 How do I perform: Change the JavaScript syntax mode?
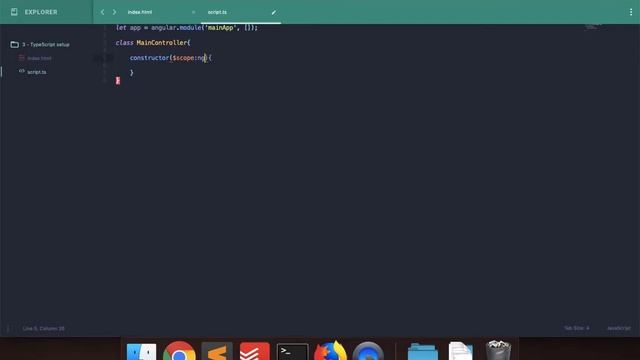tap(618, 328)
